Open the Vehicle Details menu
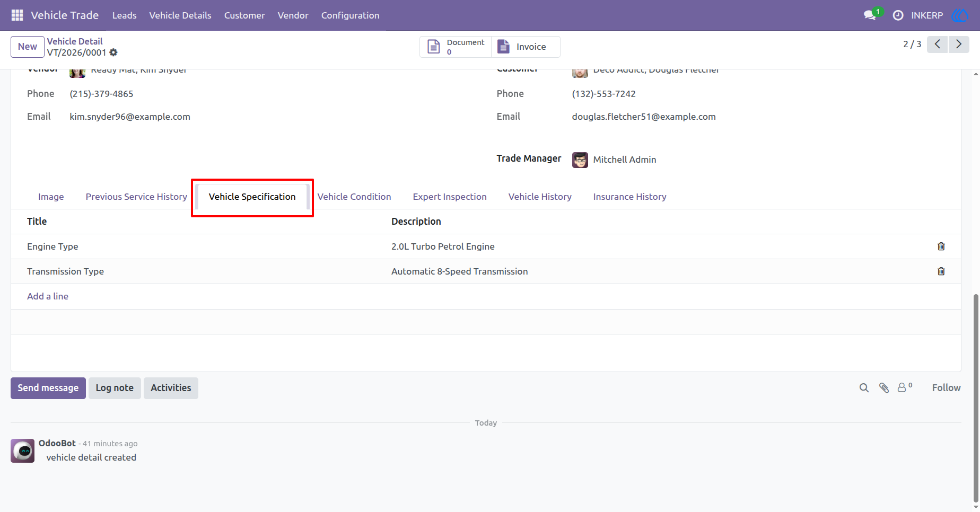Image resolution: width=980 pixels, height=512 pixels. point(180,15)
